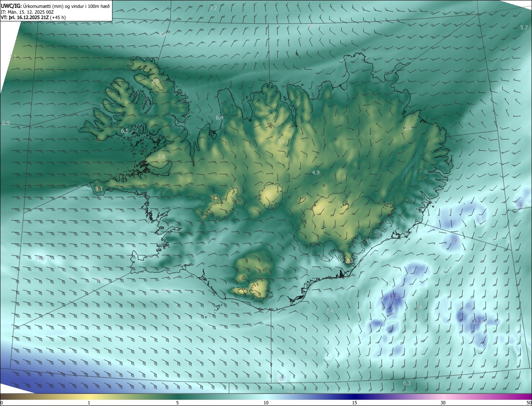532x406 pixels.
Task: Click the 7.2 value label on the map
Action: (x=213, y=8)
